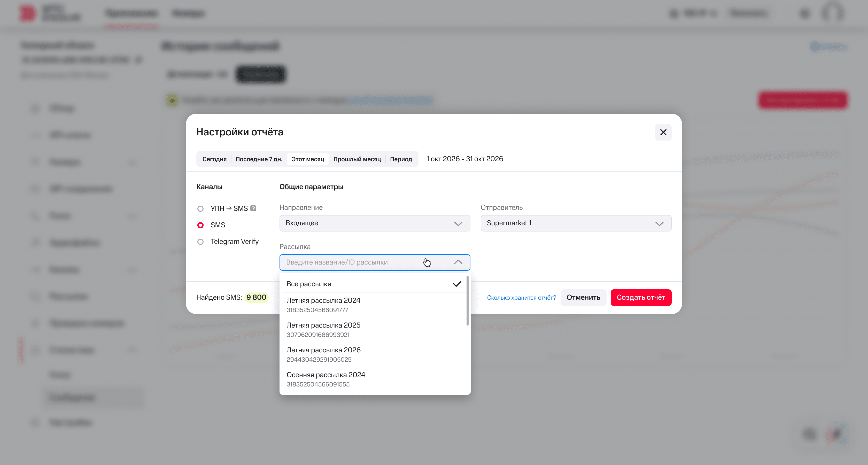
Task: Click the Создать отчёт button
Action: 641,298
